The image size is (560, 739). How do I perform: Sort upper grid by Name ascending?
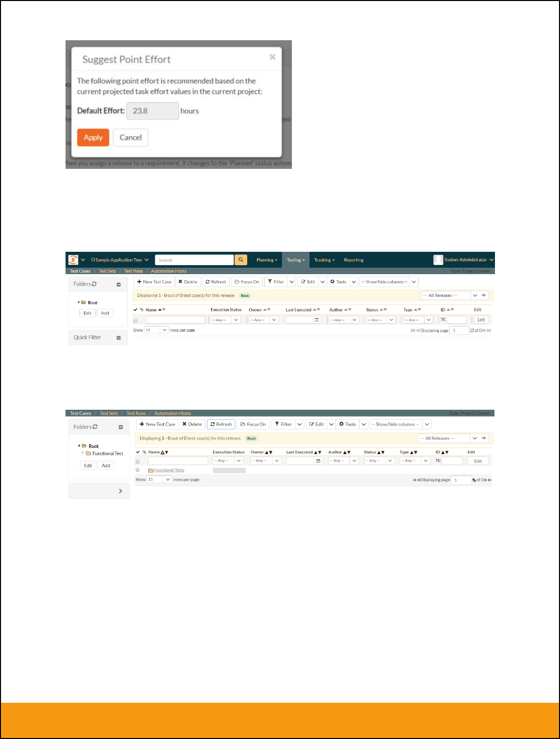point(160,309)
